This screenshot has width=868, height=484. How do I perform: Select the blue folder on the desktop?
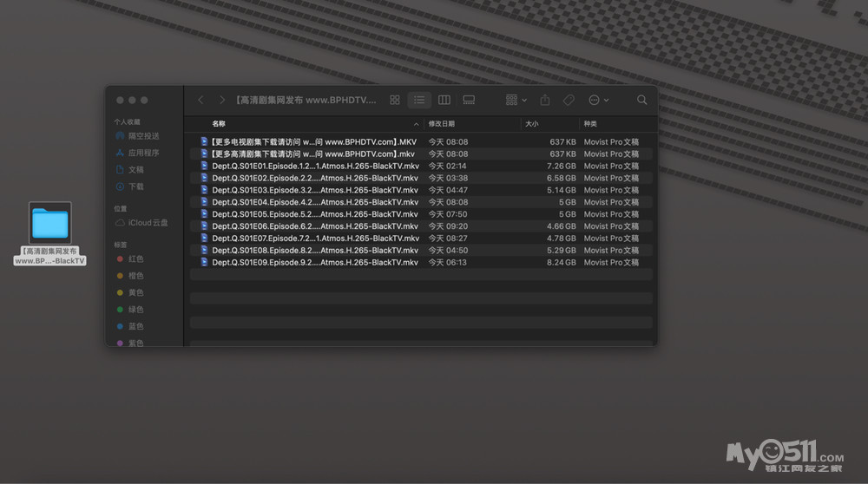(50, 224)
